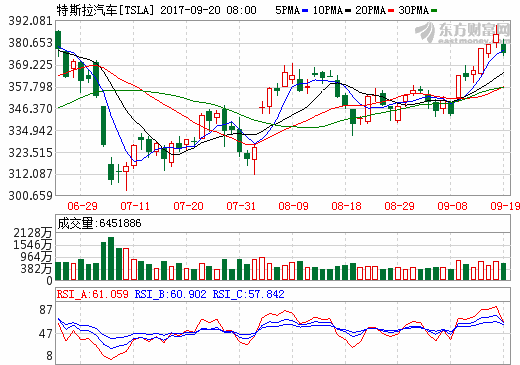Click the RSI_A value label
Viewport: 520px width, 365px height.
pyautogui.click(x=92, y=294)
